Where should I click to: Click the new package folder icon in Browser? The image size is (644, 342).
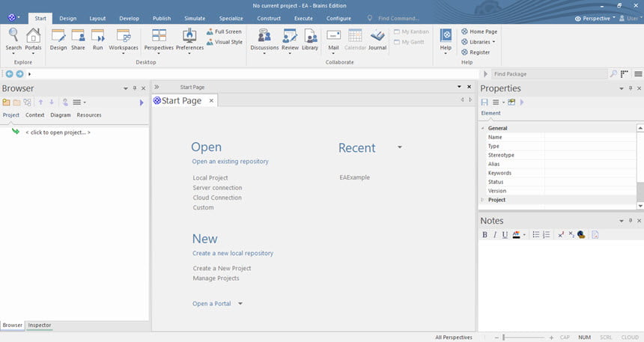[x=6, y=103]
